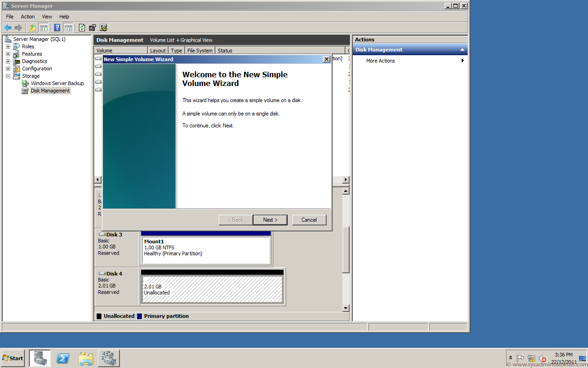Select Disk Management tree item
Image resolution: width=588 pixels, height=368 pixels.
tap(51, 91)
